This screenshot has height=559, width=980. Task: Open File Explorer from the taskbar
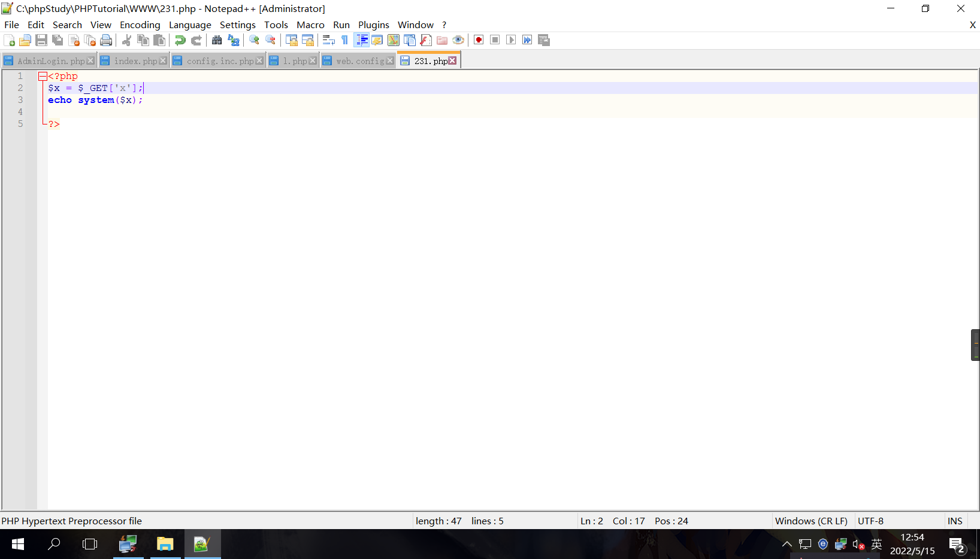click(x=165, y=544)
